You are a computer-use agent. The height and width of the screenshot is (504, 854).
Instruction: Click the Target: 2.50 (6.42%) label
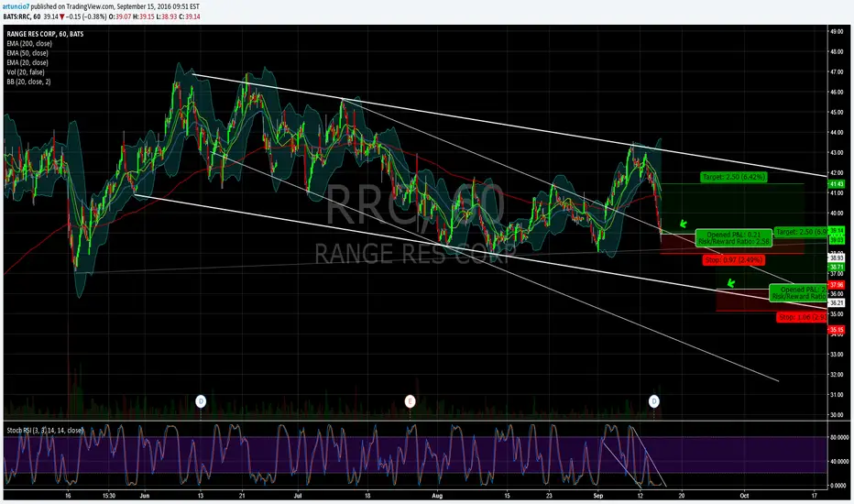tap(734, 177)
